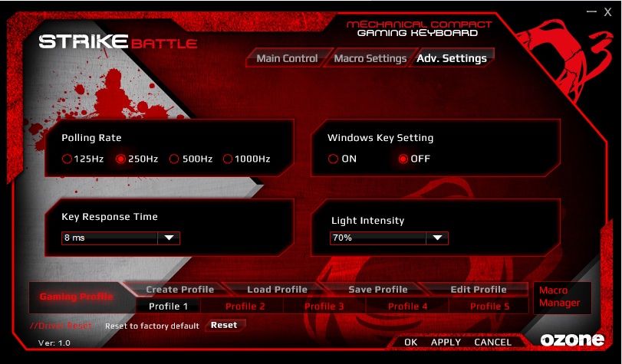
Task: Click the Ver: 1.0 version text
Action: pyautogui.click(x=54, y=343)
